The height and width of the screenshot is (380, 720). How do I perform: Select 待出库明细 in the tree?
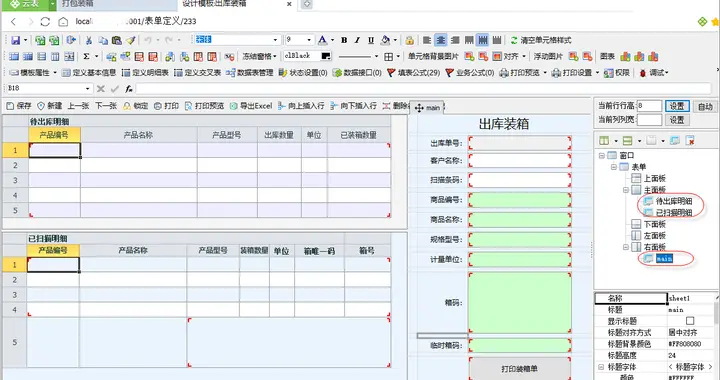coord(673,201)
